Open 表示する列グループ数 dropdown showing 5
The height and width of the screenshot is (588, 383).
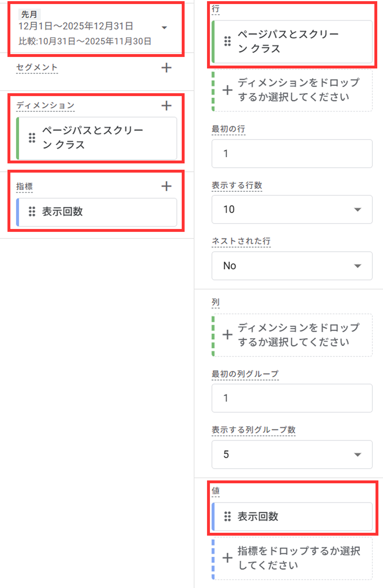pyautogui.click(x=357, y=455)
